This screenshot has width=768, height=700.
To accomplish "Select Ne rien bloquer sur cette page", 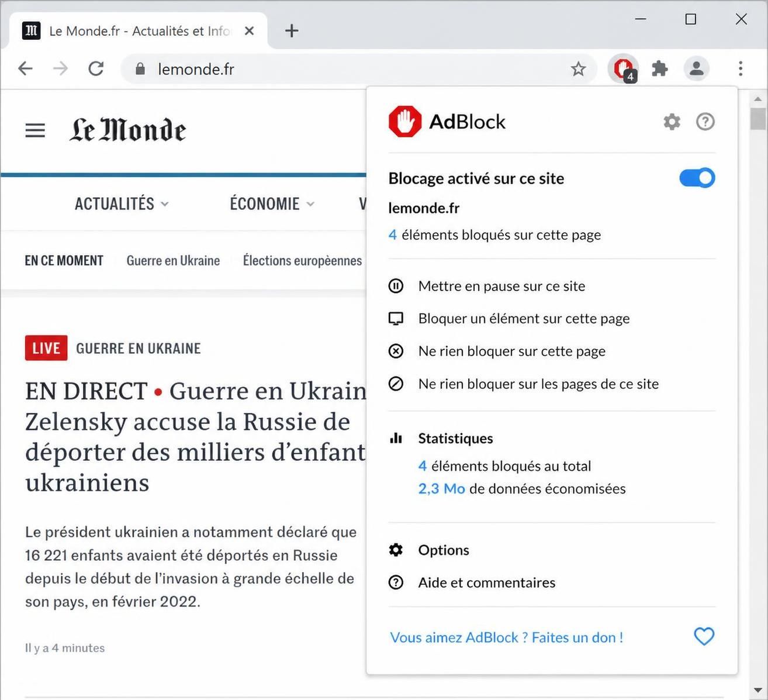I will point(511,351).
